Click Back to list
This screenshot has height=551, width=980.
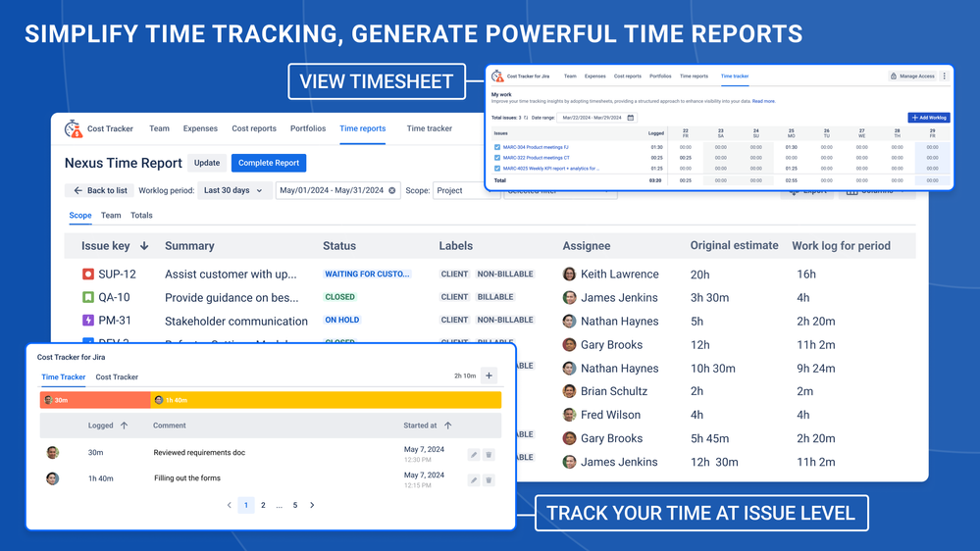(100, 190)
